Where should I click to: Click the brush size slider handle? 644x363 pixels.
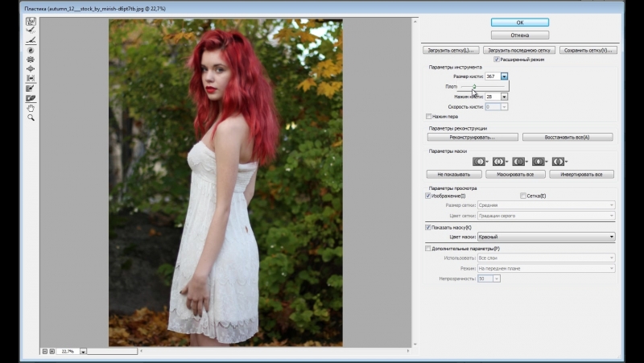tap(474, 88)
